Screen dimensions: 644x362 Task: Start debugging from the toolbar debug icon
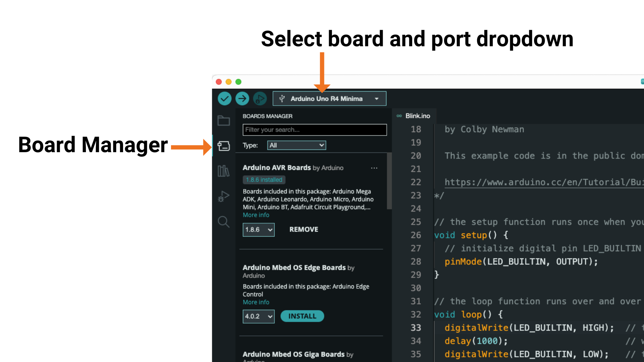(x=260, y=98)
